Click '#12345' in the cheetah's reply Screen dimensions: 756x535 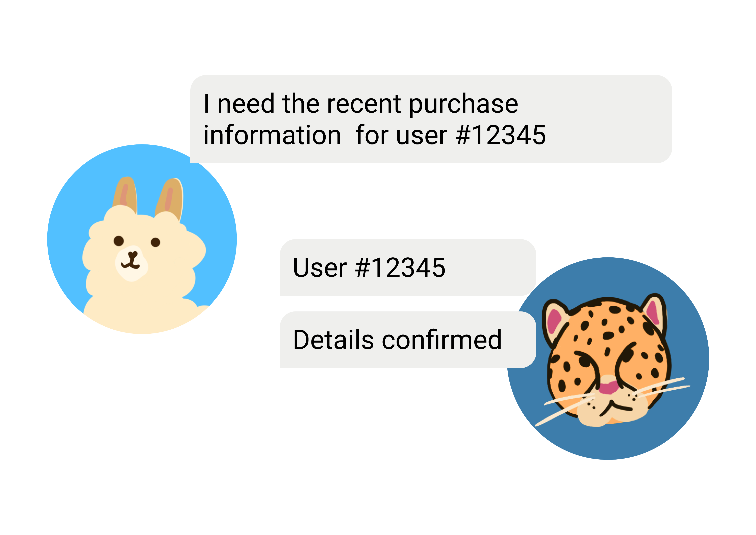click(x=400, y=267)
